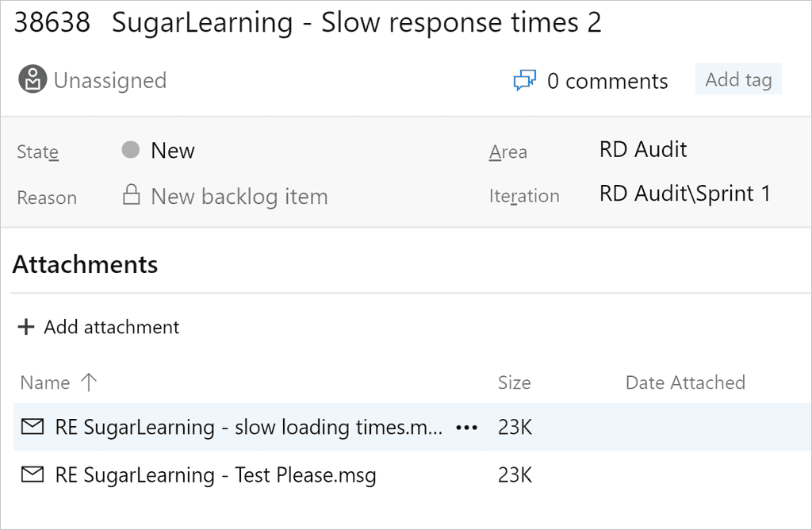Click envelope icon of slow loading times attachment

pos(32,427)
